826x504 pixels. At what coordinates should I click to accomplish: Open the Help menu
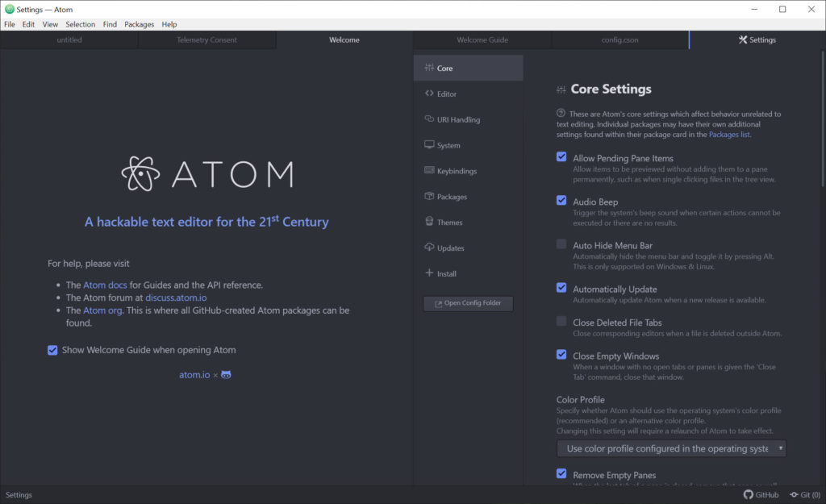click(x=169, y=24)
